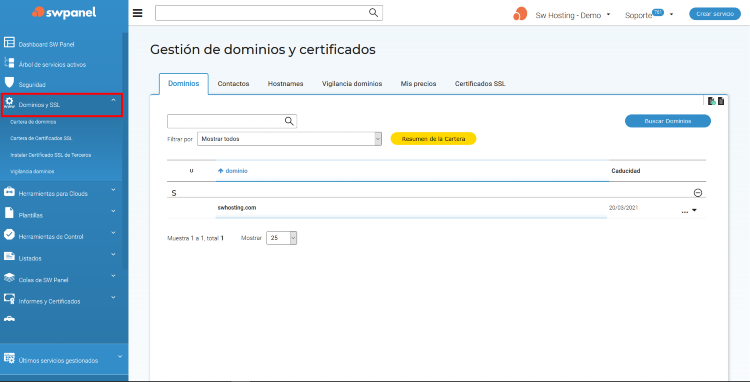Image resolution: width=750 pixels, height=382 pixels.
Task: Open the Mis precios tab
Action: click(419, 84)
